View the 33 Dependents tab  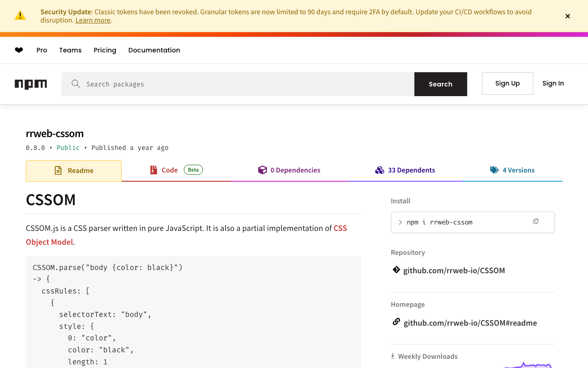tap(405, 170)
